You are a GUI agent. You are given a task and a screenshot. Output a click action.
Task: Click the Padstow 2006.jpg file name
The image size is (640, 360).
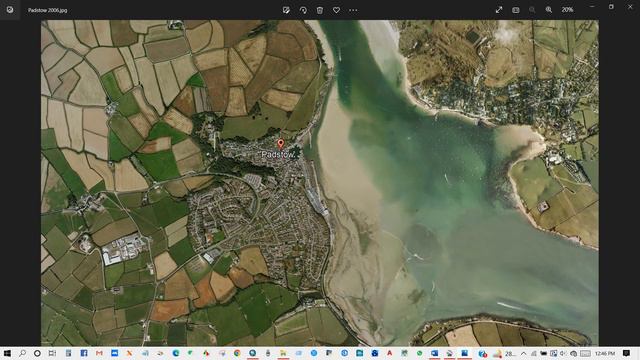point(47,10)
